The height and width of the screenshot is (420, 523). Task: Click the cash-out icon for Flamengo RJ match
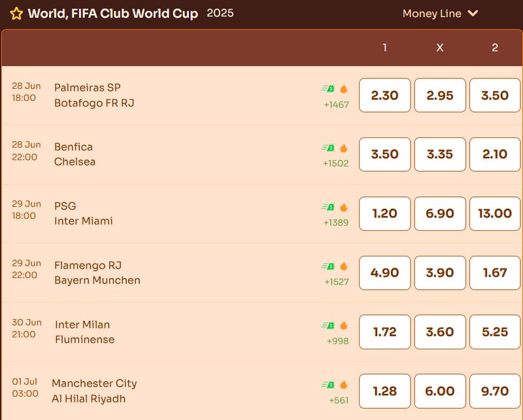click(x=328, y=266)
